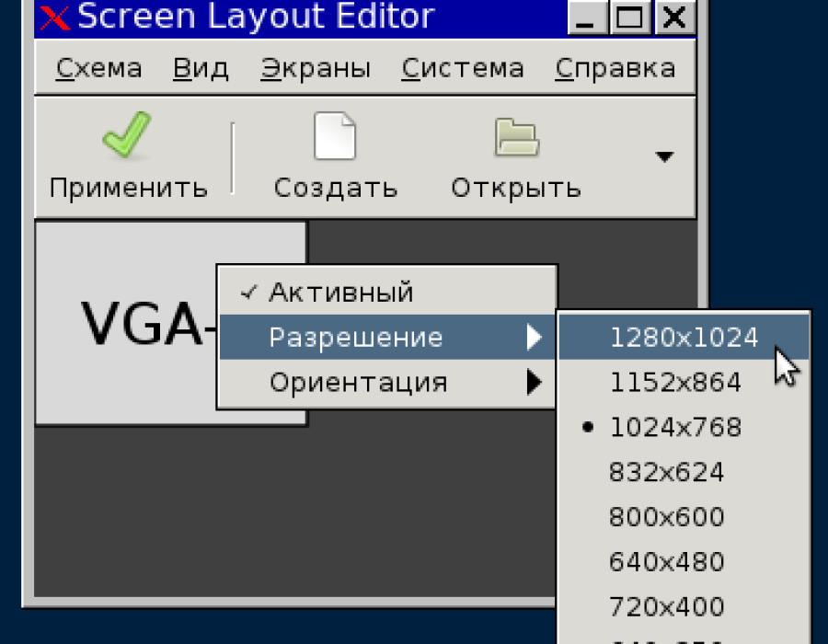Viewport: 828px width, 644px height.
Task: Open the Схема menu
Action: coord(98,69)
